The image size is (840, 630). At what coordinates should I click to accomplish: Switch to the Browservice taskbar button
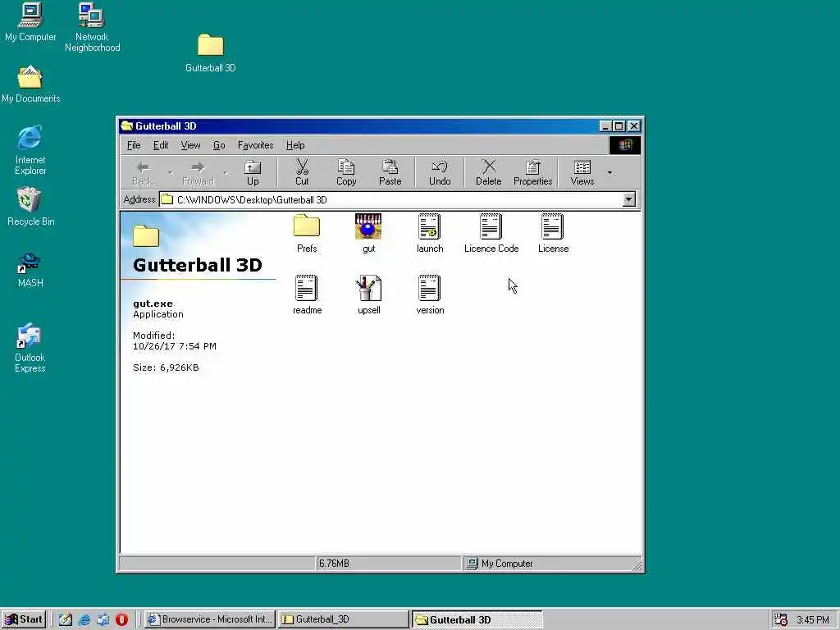tap(210, 619)
